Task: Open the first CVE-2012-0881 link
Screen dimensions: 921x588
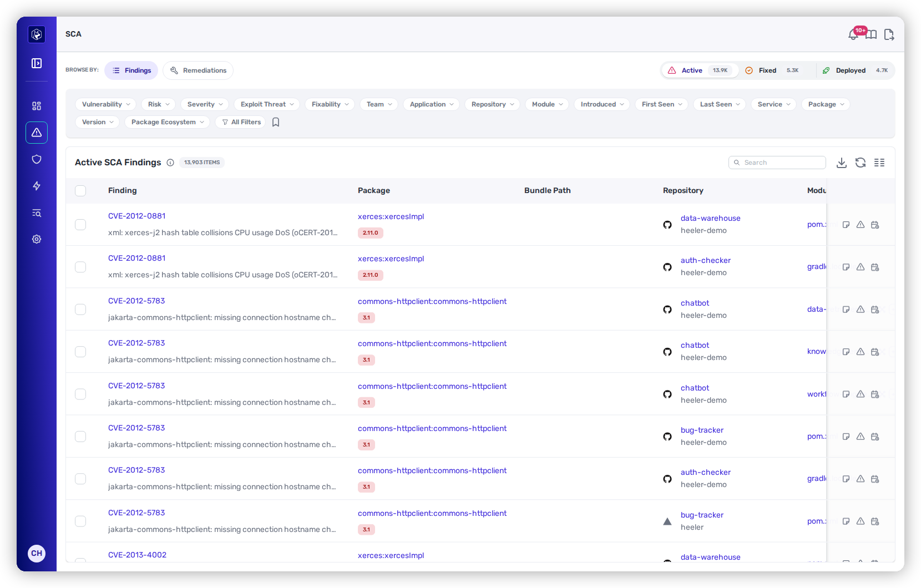Action: [136, 216]
